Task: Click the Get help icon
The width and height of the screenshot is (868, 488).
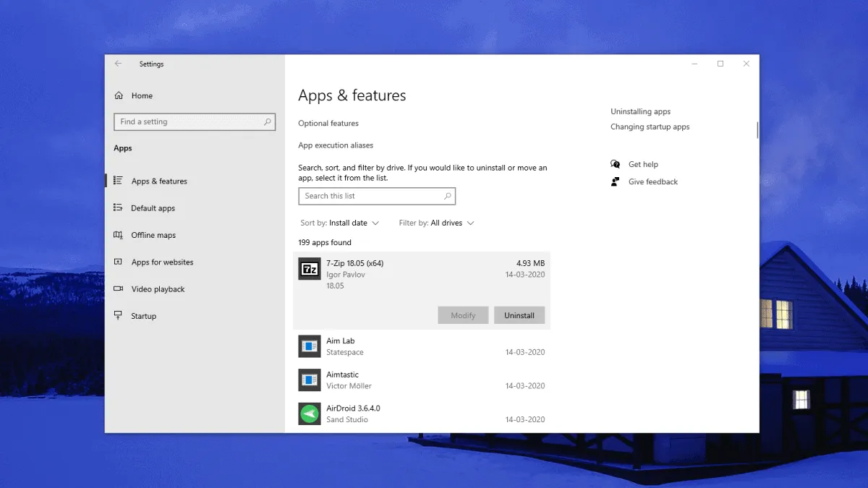Action: 615,164
